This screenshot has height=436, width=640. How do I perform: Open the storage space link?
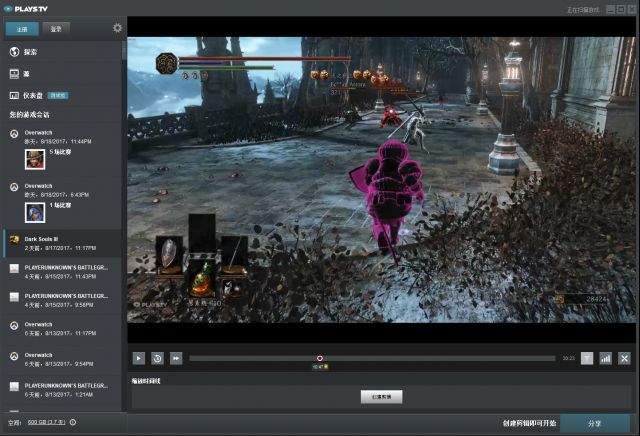pyautogui.click(x=47, y=422)
